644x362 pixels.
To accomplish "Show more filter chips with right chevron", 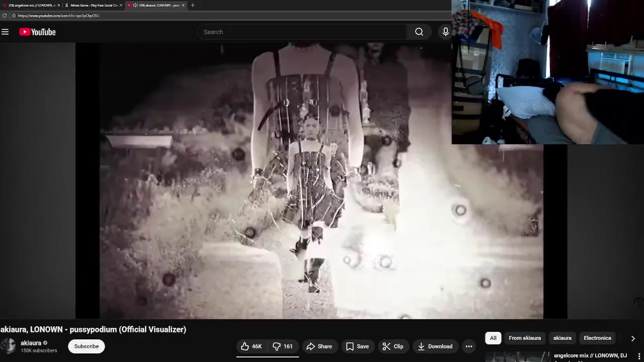I will click(x=633, y=338).
